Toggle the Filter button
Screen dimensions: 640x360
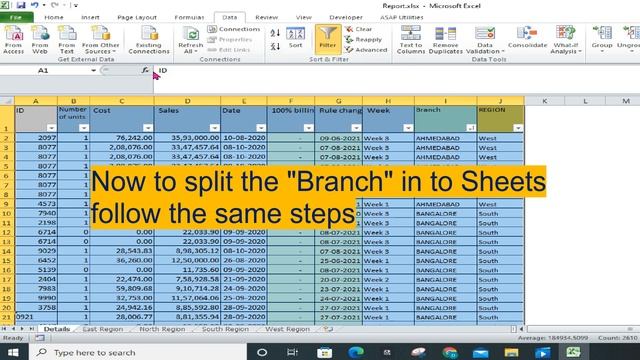[x=328, y=39]
